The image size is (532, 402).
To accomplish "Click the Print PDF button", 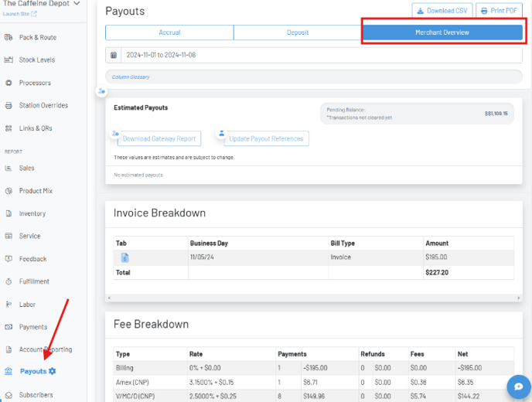I will (x=499, y=11).
